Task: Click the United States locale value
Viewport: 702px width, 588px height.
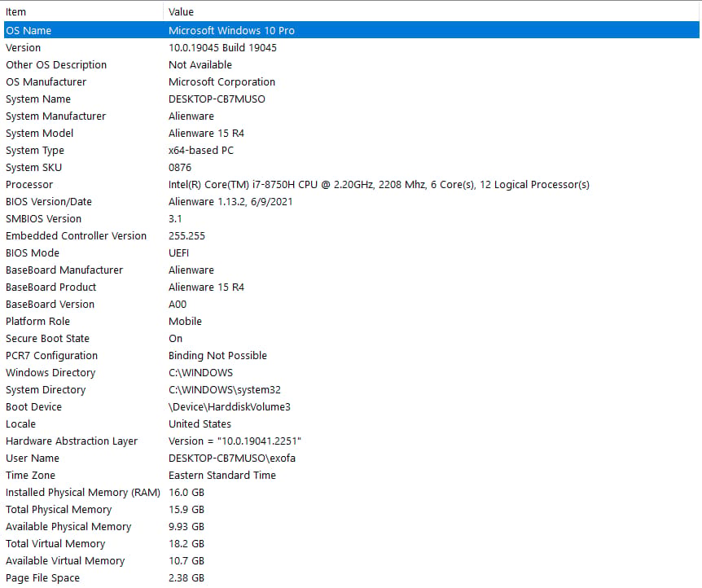Action: click(x=200, y=424)
